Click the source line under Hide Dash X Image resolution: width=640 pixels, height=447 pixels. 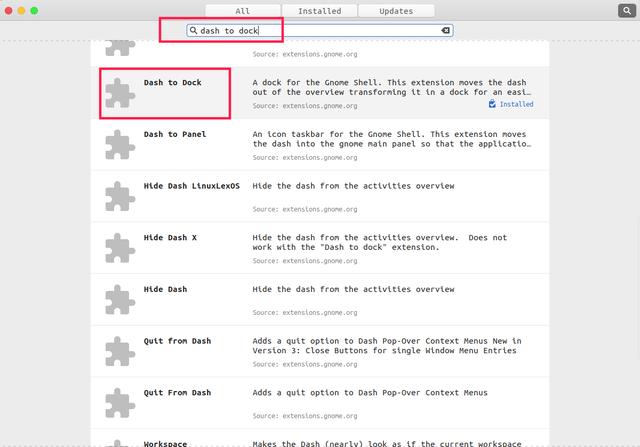tap(305, 261)
